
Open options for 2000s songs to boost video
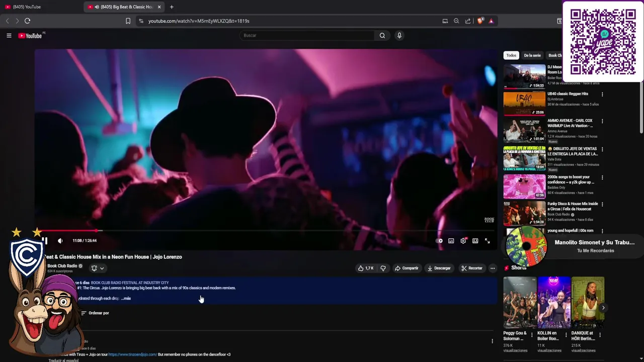(602, 177)
